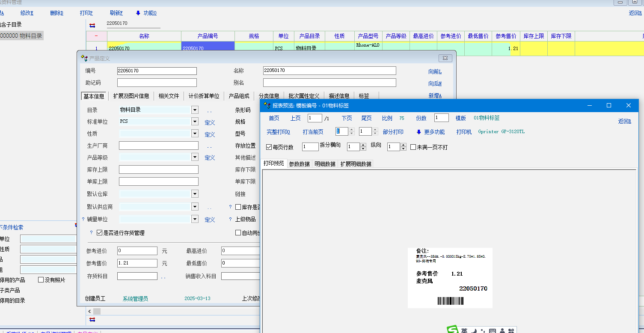Expand the 目录 dropdown showing 物料目录
This screenshot has height=333, width=644.
click(x=195, y=110)
